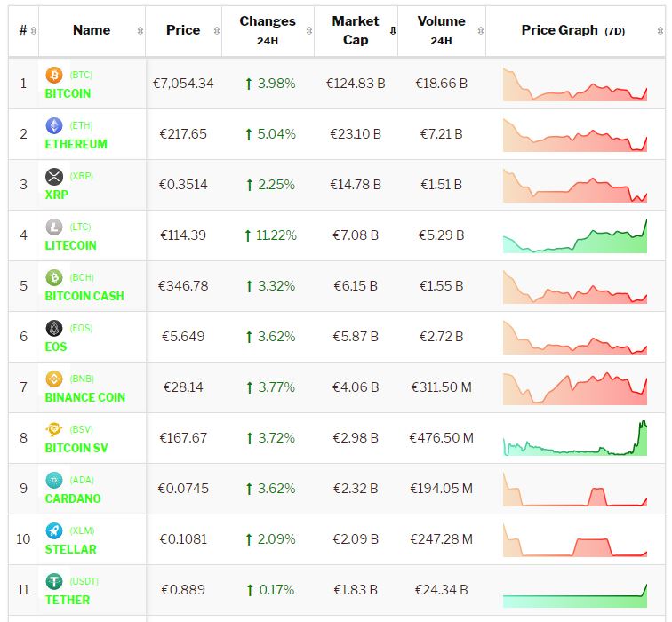View Binance Coin 7D price graph

(x=575, y=388)
